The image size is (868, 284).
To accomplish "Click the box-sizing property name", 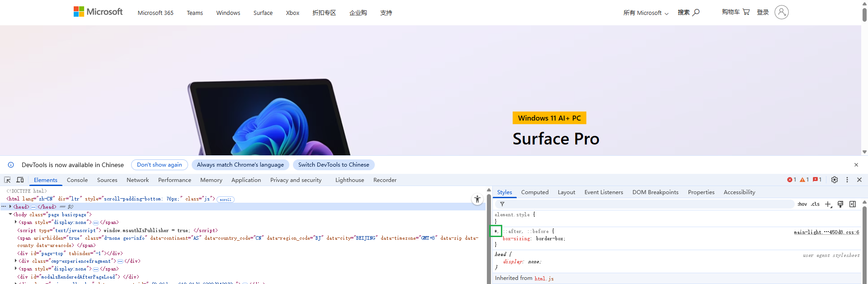I will [517, 238].
